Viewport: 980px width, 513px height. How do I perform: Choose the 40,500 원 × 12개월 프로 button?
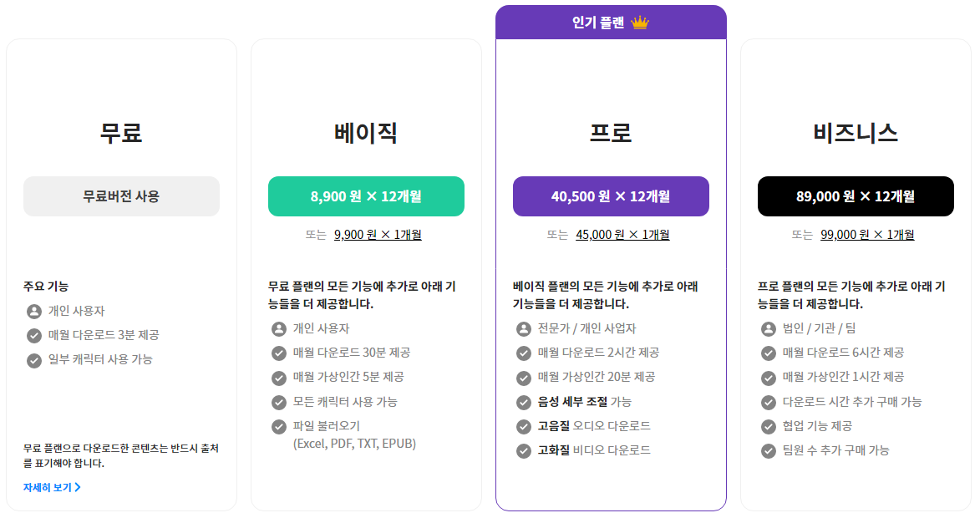click(611, 196)
